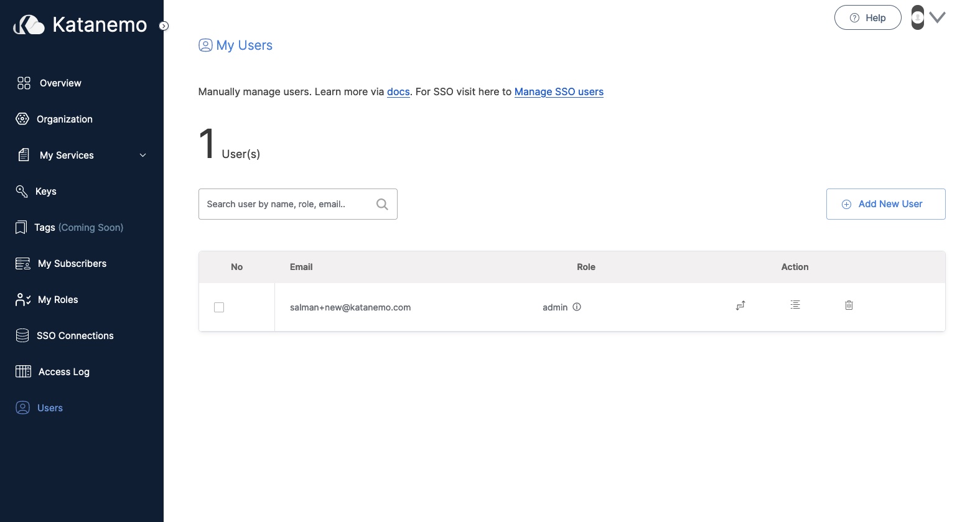Click the My Subscribers icon
The image size is (980, 522).
(23, 263)
